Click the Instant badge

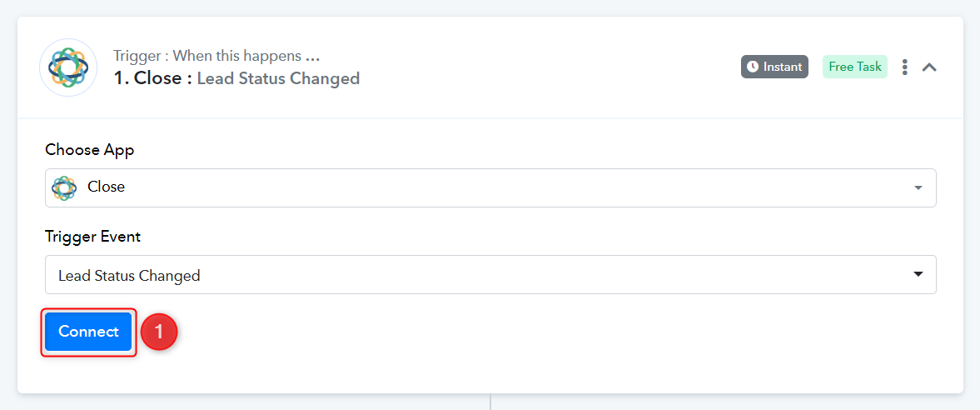(775, 67)
